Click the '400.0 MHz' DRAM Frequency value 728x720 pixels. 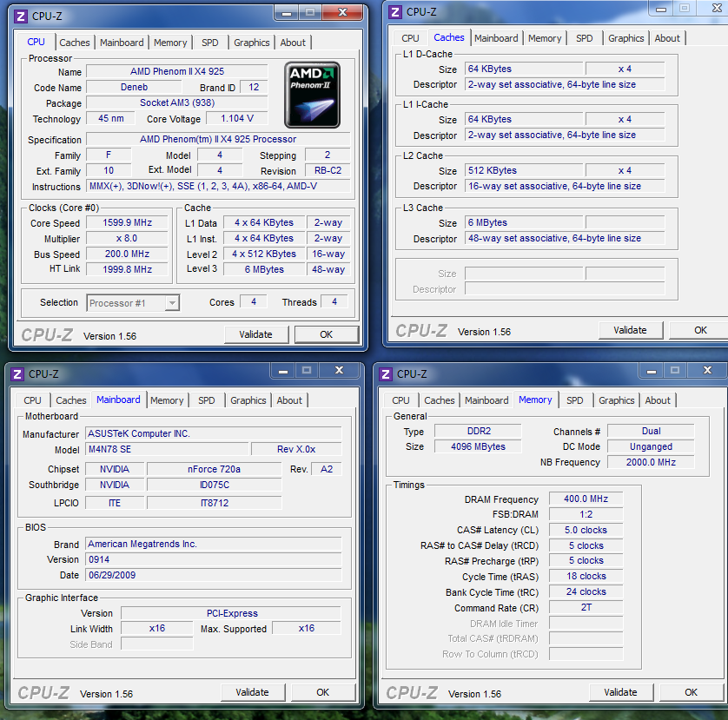coord(586,499)
